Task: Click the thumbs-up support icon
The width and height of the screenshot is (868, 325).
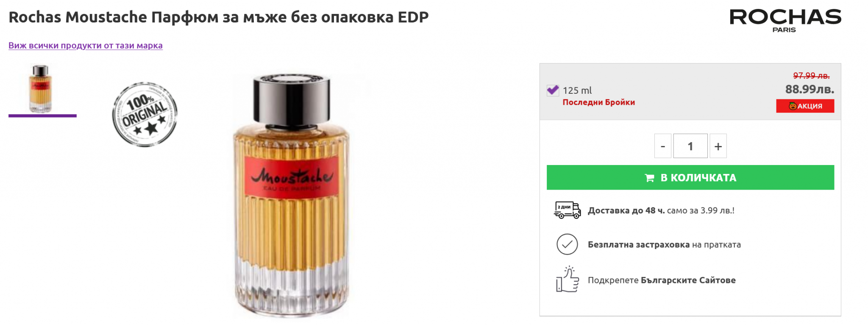Action: point(567,279)
